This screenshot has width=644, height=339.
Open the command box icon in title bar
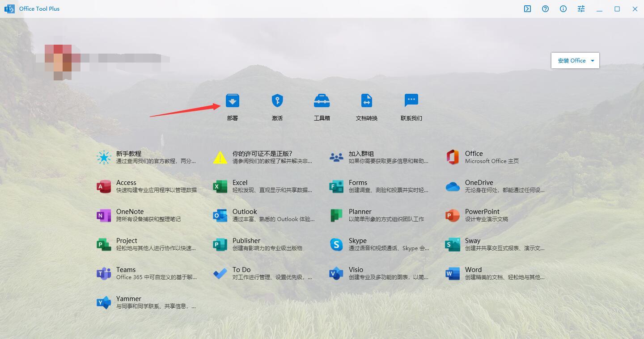click(x=528, y=9)
